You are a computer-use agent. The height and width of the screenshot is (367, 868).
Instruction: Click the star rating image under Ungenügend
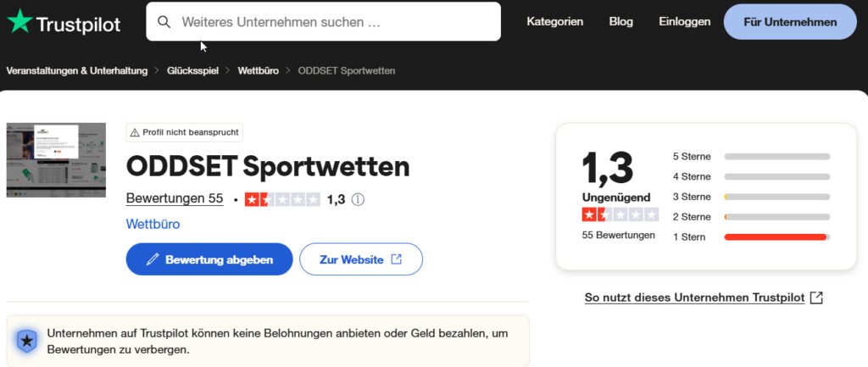(x=620, y=214)
